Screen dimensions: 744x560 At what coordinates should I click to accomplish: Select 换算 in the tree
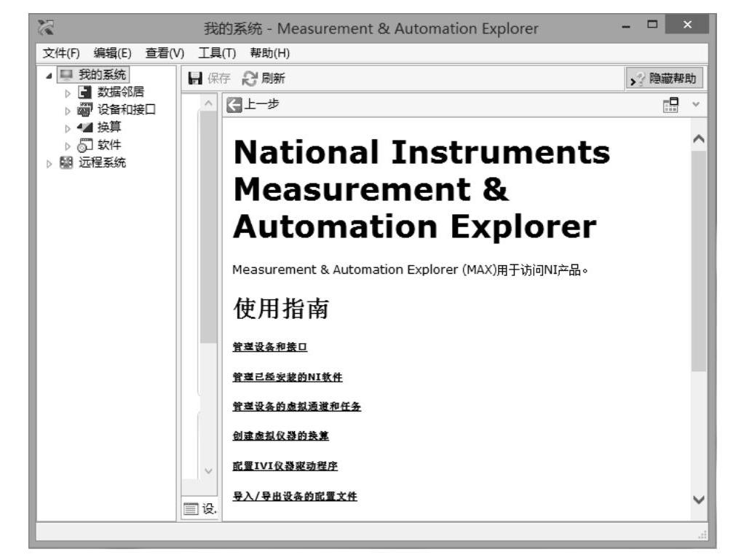(x=109, y=127)
